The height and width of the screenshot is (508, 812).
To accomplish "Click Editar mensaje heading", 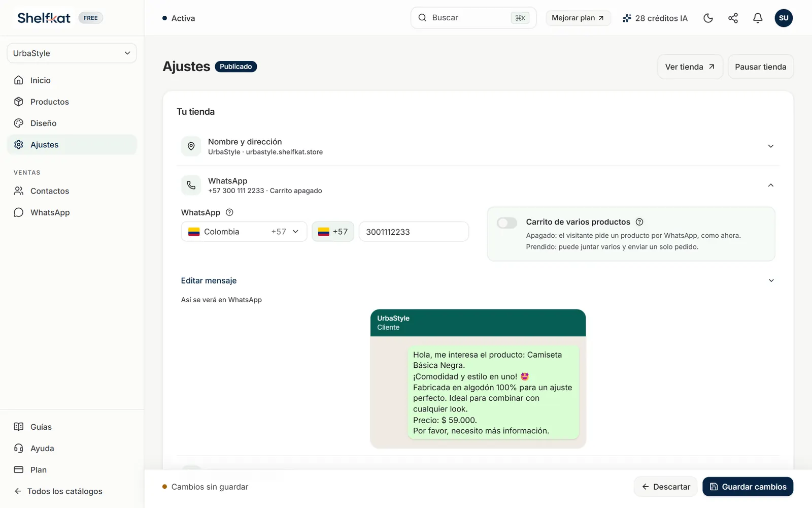I will tap(209, 280).
